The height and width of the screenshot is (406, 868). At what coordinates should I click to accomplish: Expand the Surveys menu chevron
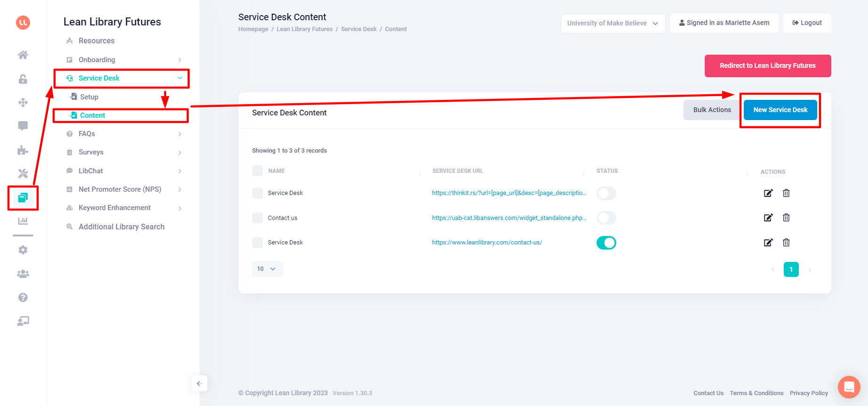click(180, 153)
